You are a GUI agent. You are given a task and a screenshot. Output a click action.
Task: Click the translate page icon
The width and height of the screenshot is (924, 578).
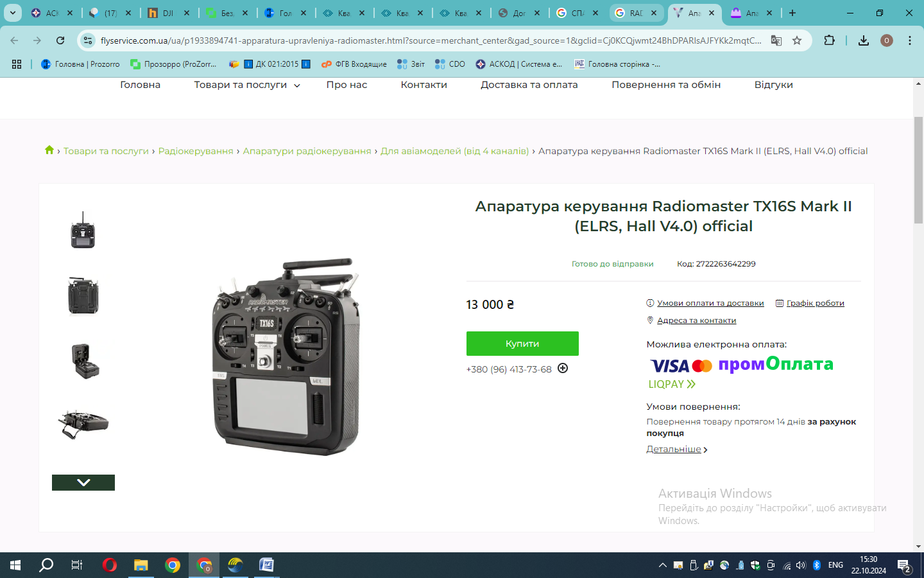coord(776,40)
